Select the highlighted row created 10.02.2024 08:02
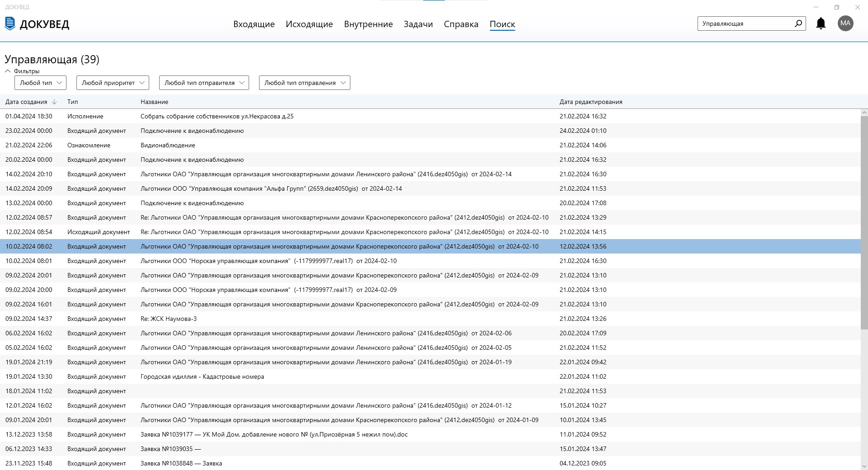This screenshot has height=470, width=868. coord(430,246)
